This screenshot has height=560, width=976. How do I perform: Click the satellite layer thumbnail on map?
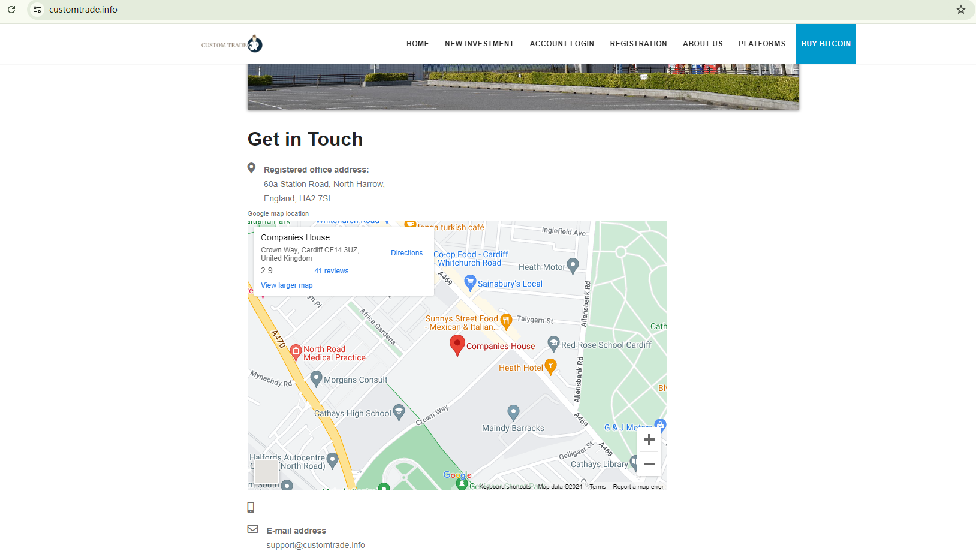coord(266,472)
